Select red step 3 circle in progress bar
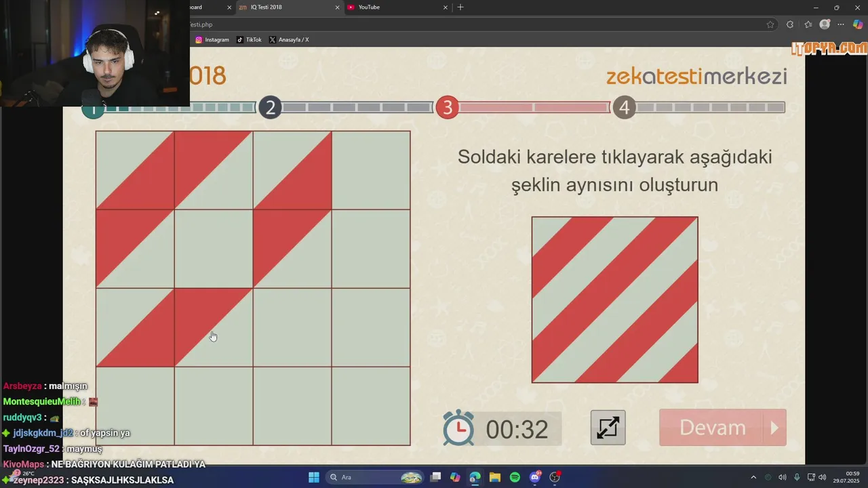The width and height of the screenshot is (868, 488). 447,107
